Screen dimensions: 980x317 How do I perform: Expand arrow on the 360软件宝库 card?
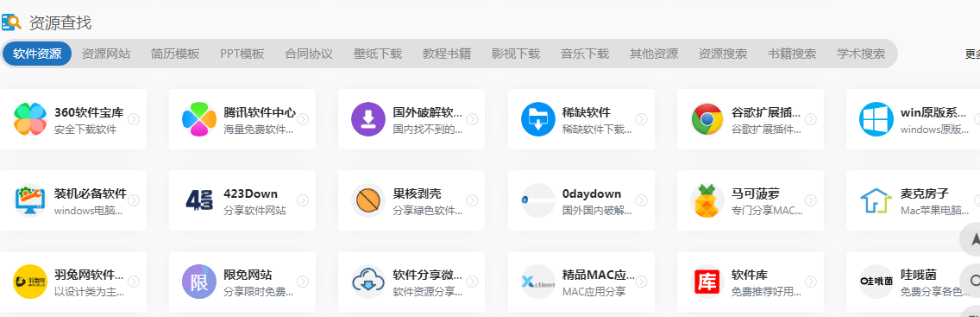pos(134,119)
